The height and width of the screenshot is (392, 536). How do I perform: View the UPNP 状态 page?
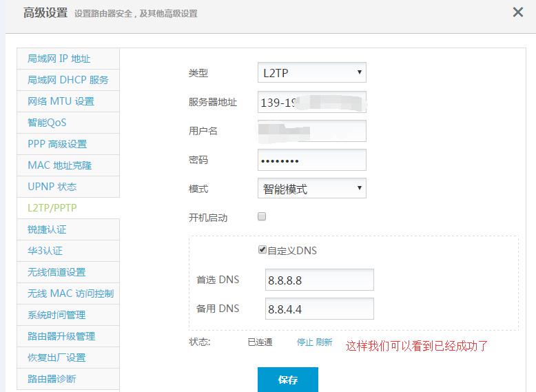68,187
